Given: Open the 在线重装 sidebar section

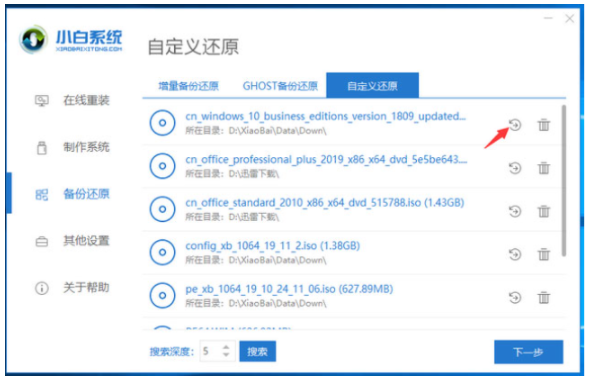Looking at the screenshot, I should pos(86,100).
